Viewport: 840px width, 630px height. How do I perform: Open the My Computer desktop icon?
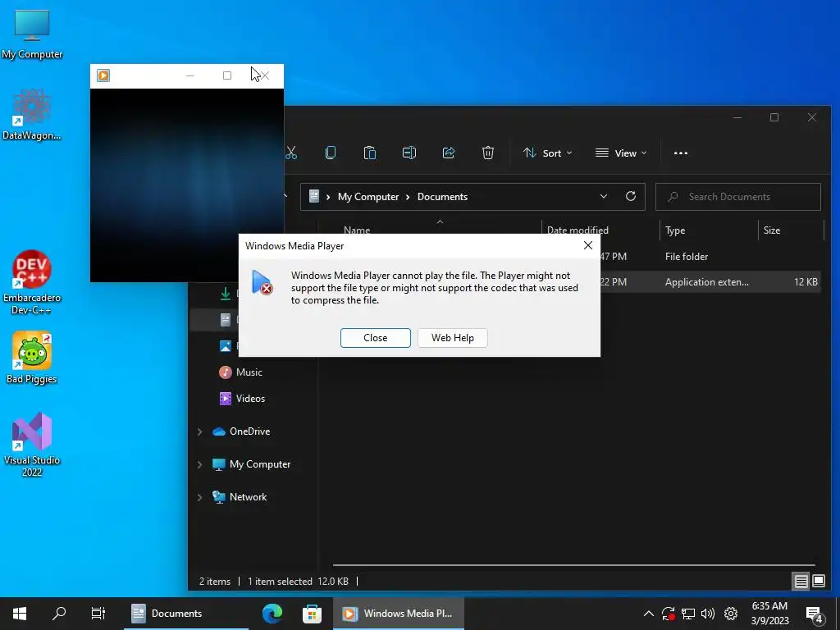coord(32,34)
